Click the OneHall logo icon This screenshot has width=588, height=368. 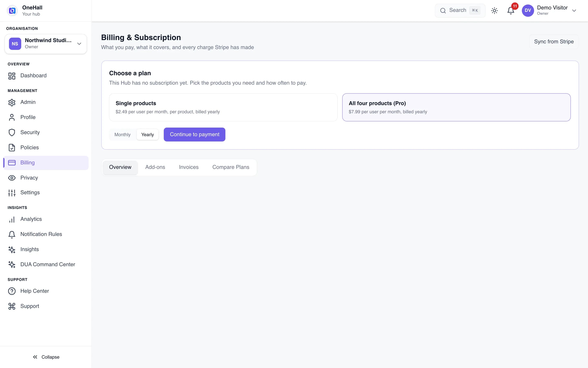[x=12, y=10]
